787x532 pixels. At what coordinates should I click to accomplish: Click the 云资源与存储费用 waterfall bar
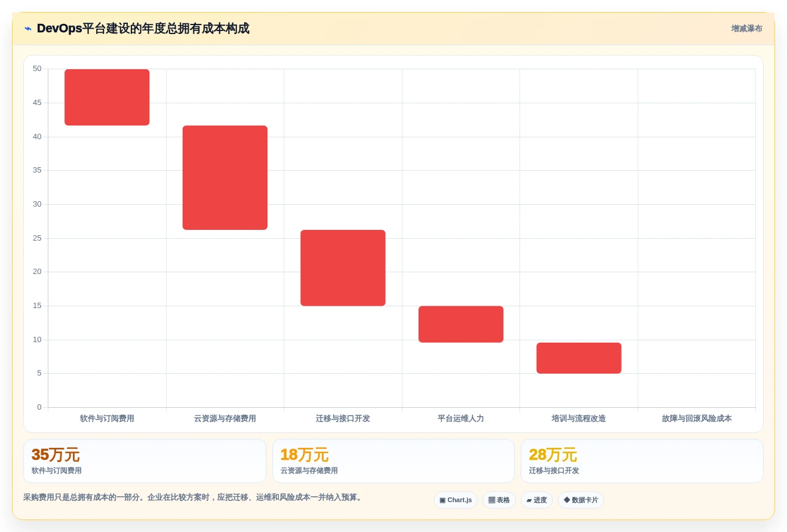click(225, 177)
